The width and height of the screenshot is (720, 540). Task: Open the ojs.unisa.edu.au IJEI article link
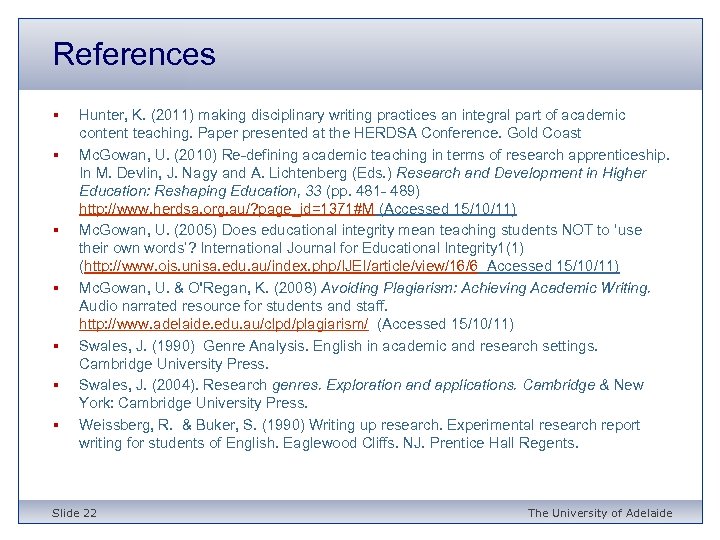click(281, 266)
